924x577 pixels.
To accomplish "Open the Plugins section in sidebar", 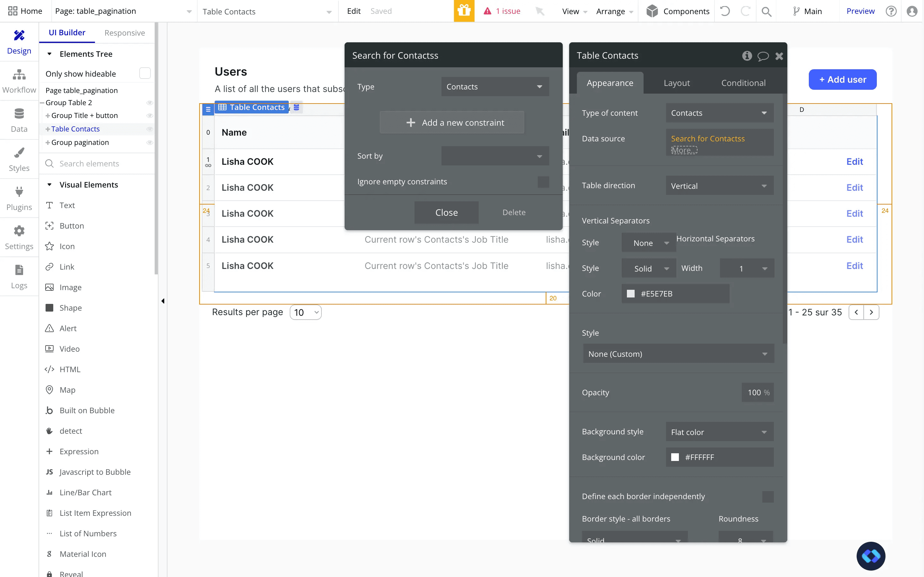I will pyautogui.click(x=19, y=199).
